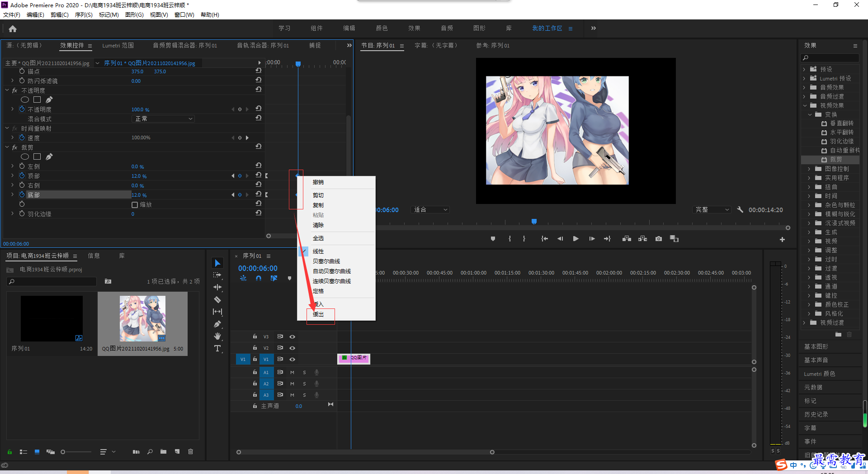Choose 复制 from context menu
The width and height of the screenshot is (868, 474).
pos(318,205)
